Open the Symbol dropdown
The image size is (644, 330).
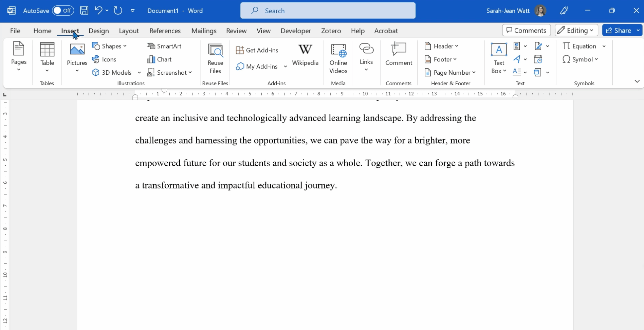580,59
